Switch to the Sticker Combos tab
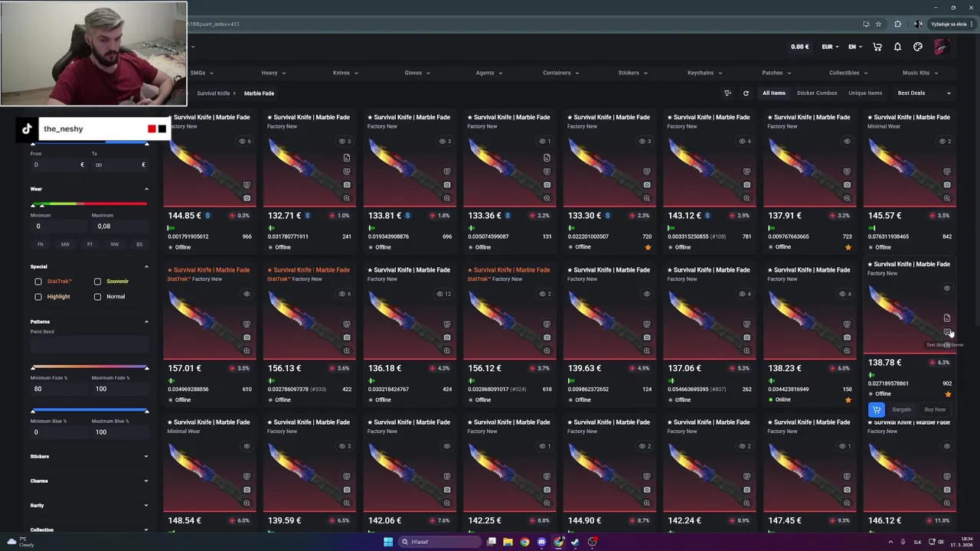 817,93
